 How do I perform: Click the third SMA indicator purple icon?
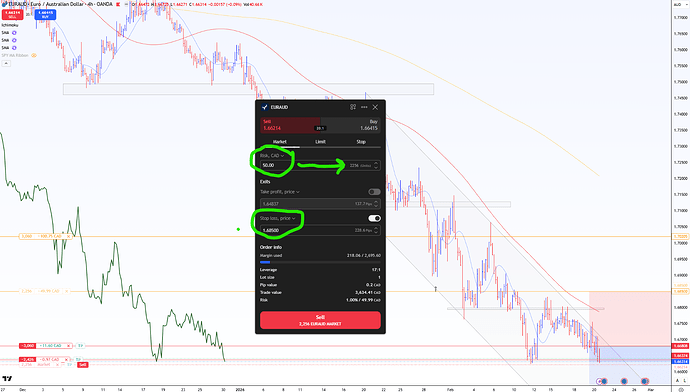[x=15, y=48]
